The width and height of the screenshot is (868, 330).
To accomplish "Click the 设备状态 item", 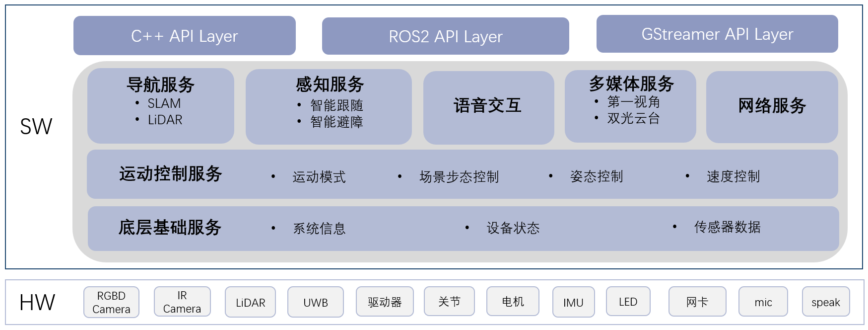I will 513,228.
